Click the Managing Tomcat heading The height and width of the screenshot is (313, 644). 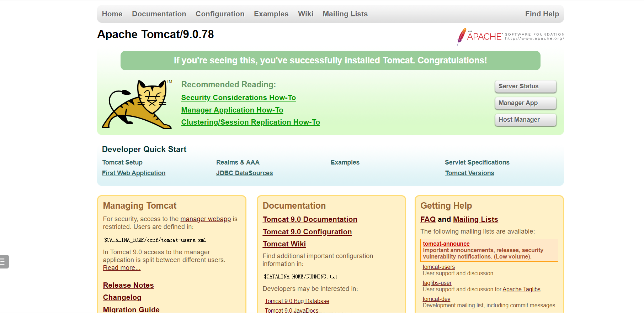coord(139,206)
